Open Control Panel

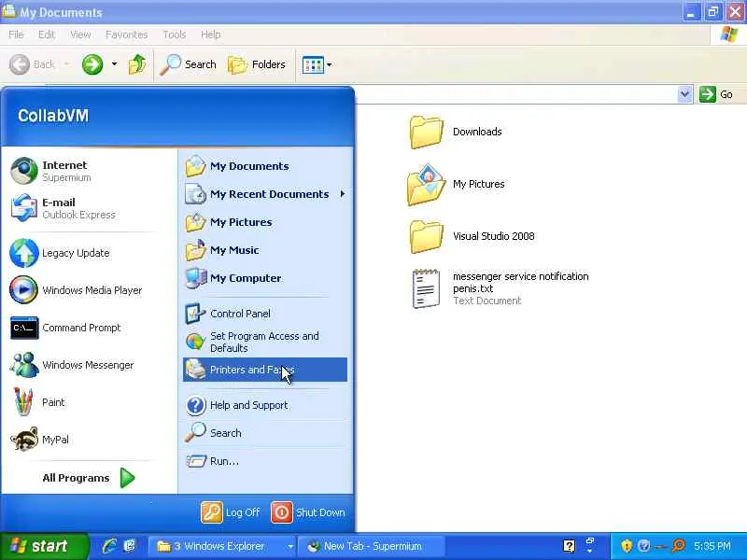click(265, 314)
